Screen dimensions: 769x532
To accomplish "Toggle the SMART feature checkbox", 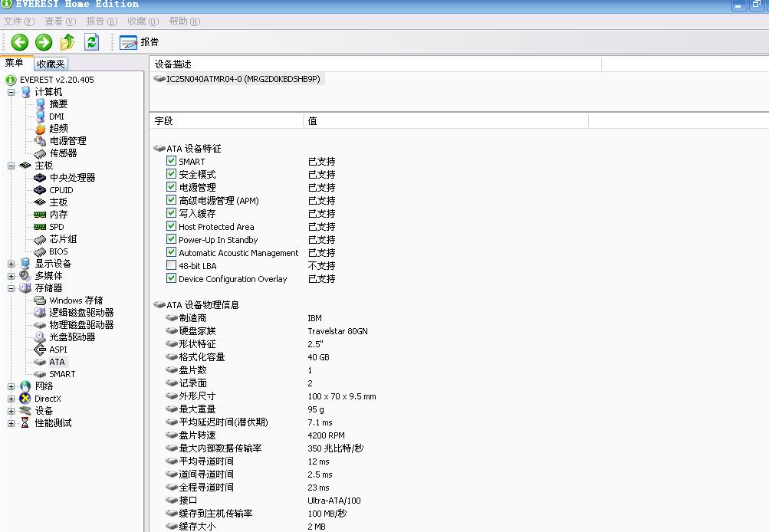I will pos(172,161).
